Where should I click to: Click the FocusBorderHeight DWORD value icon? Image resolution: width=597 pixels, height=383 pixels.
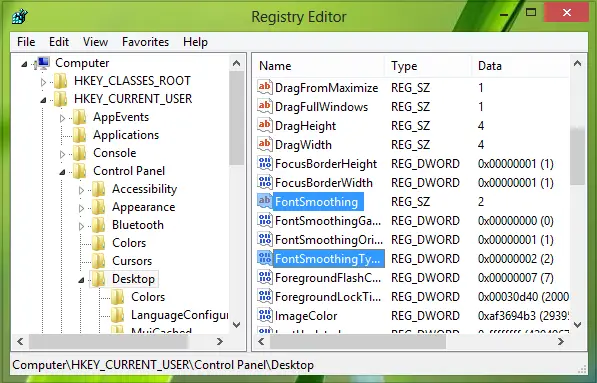click(265, 164)
